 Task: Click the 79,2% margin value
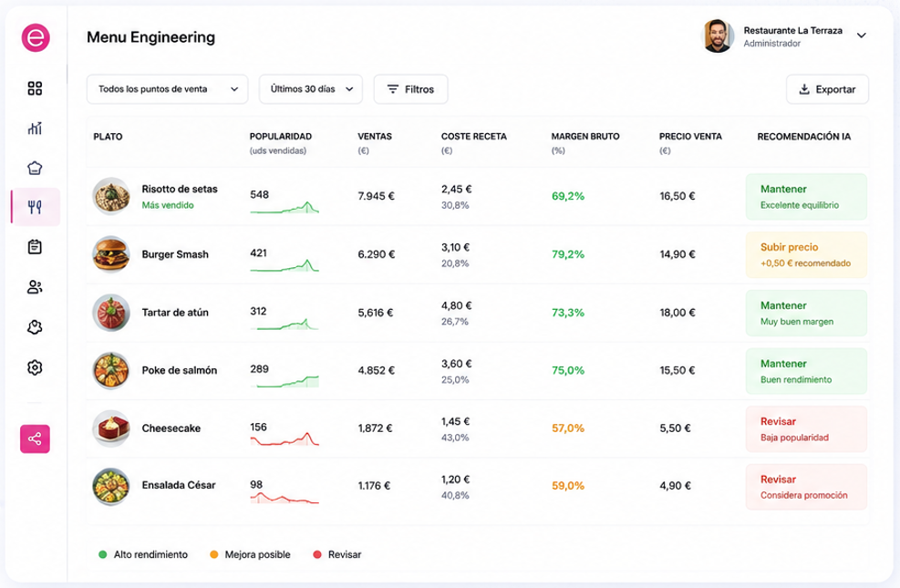coord(568,254)
